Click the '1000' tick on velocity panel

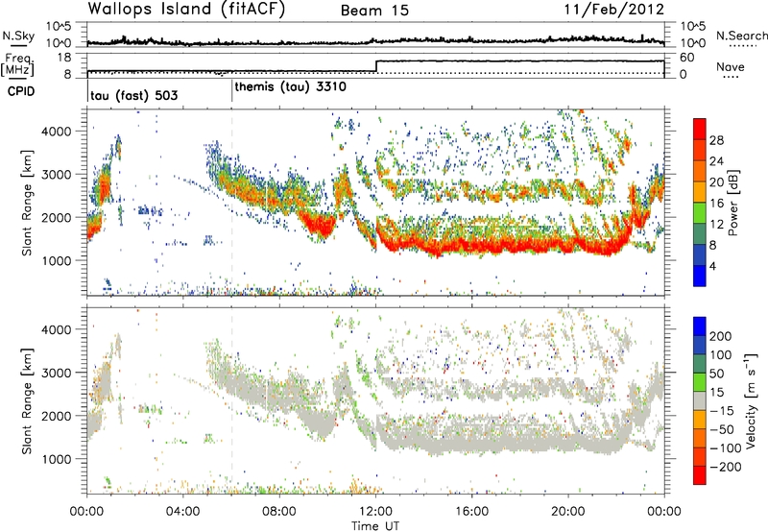[59, 459]
